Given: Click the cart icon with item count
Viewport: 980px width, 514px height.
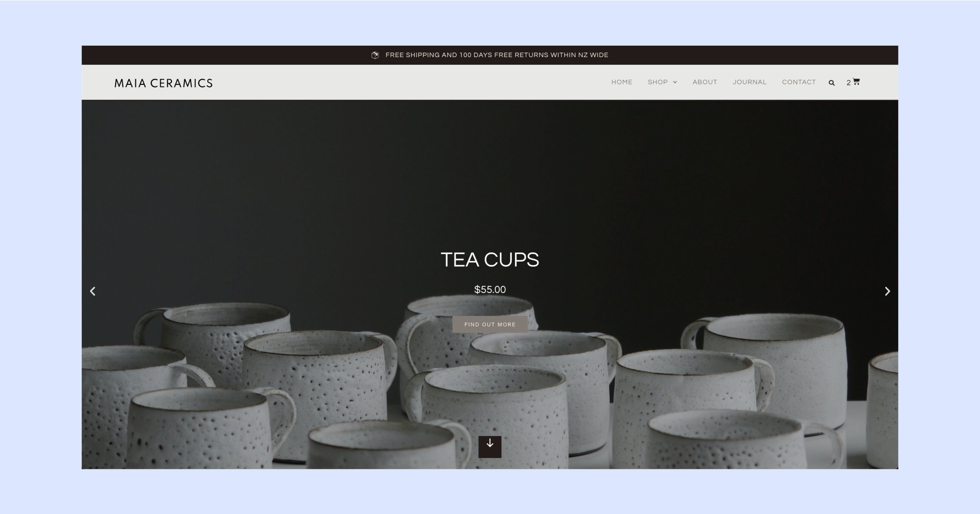Looking at the screenshot, I should (x=854, y=82).
